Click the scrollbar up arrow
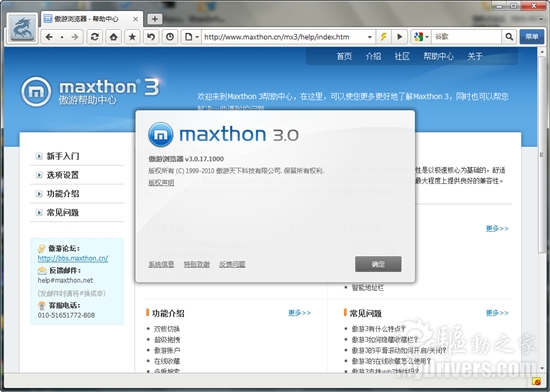Image resolution: width=550 pixels, height=392 pixels. [x=541, y=52]
